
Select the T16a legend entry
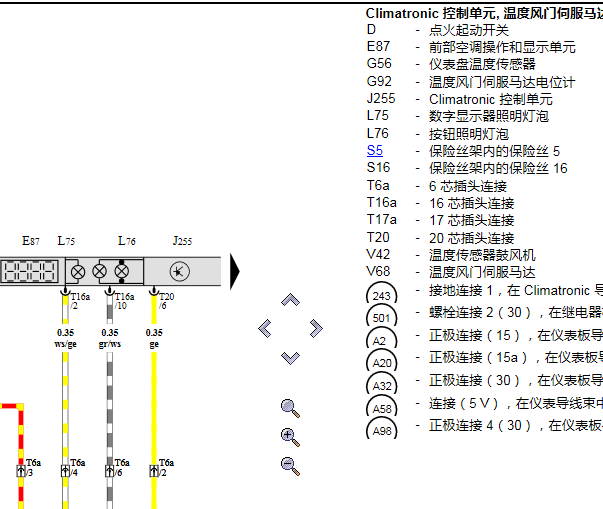tap(440, 203)
